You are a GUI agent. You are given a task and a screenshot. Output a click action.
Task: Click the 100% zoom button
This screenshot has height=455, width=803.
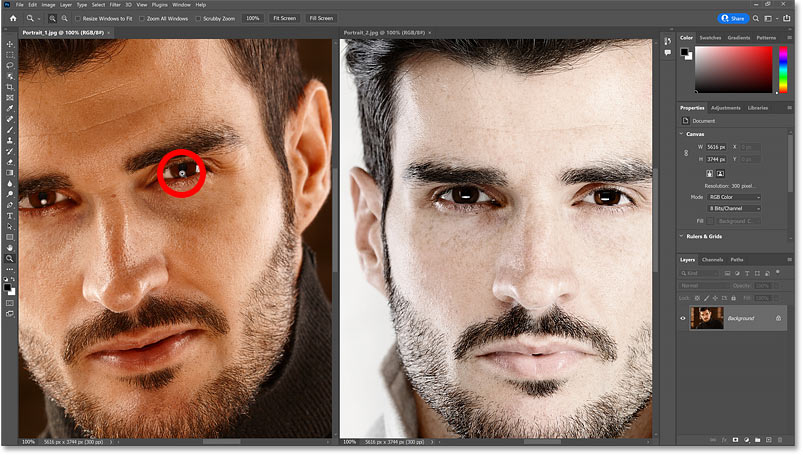pos(252,18)
